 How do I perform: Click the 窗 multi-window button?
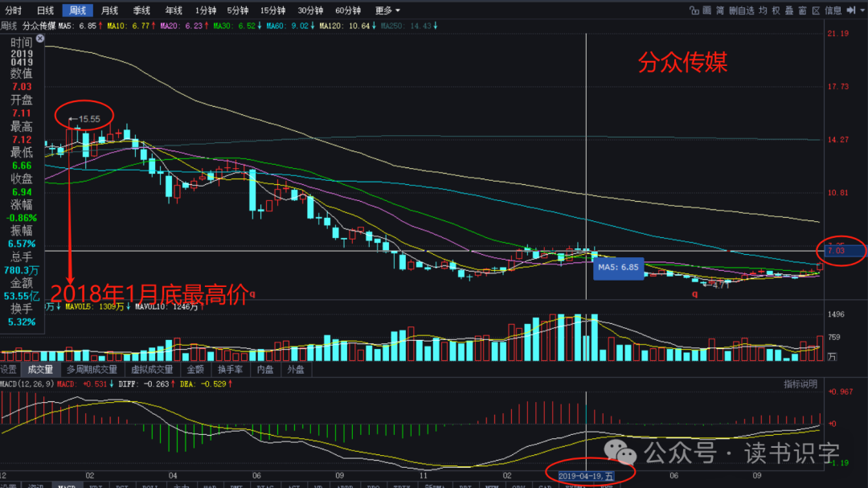[x=803, y=10]
